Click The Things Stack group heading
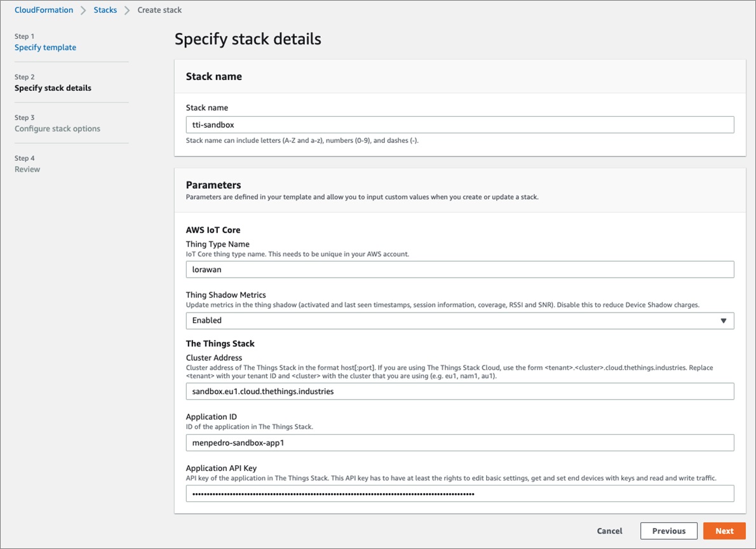 coord(220,344)
